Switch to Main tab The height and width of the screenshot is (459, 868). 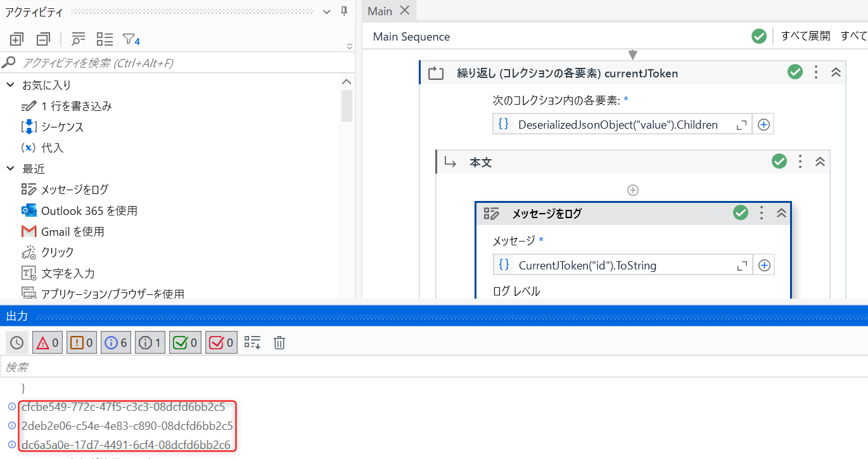(x=380, y=11)
